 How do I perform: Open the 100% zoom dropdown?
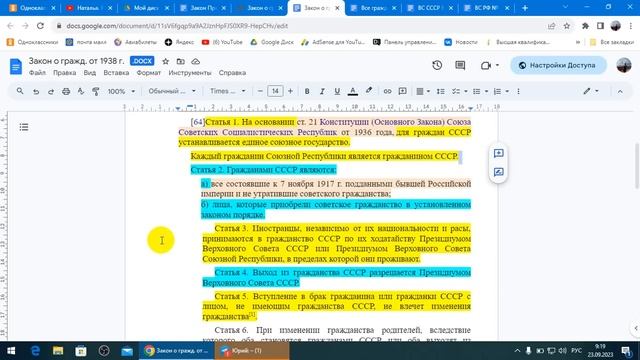point(121,91)
